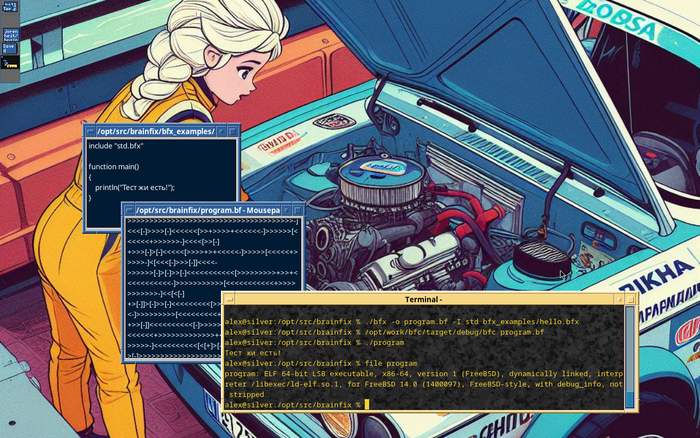
Task: Click at the Terminal prompt cursor
Action: [367, 405]
